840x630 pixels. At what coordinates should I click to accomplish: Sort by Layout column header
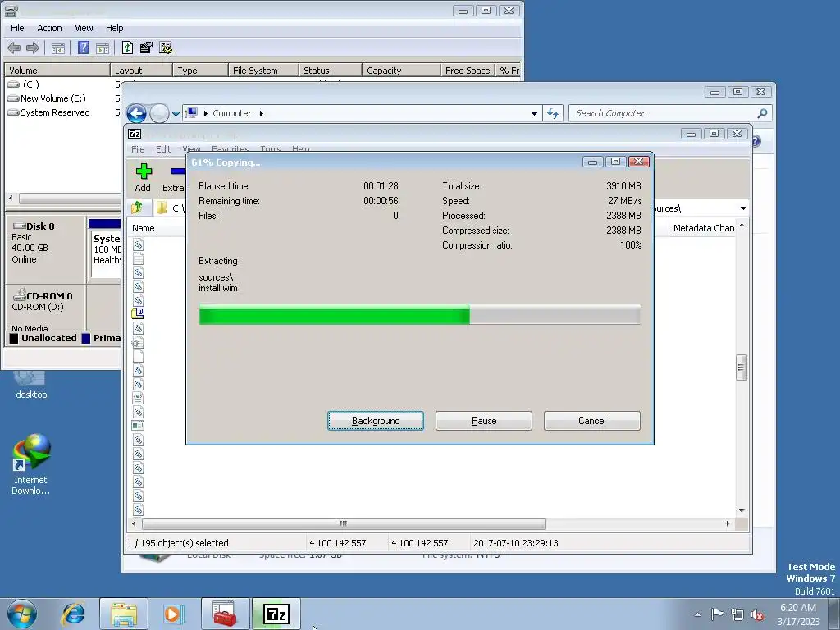[141, 71]
